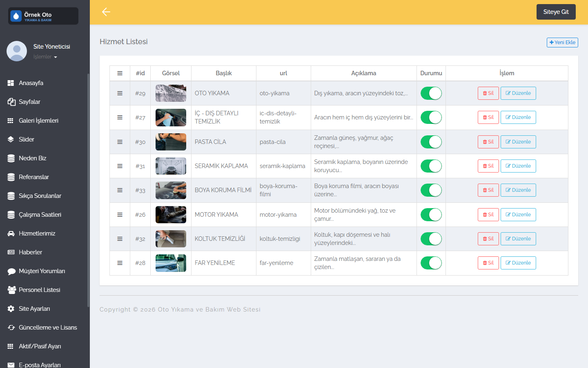The image size is (588, 368).
Task: Click the drag handle for PASTA CİLA row
Action: pyautogui.click(x=120, y=142)
